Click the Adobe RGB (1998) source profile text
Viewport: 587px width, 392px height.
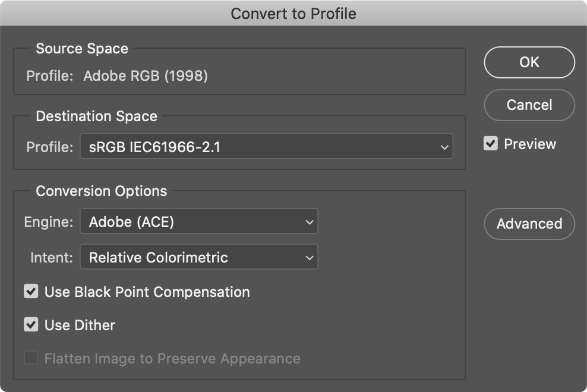146,76
